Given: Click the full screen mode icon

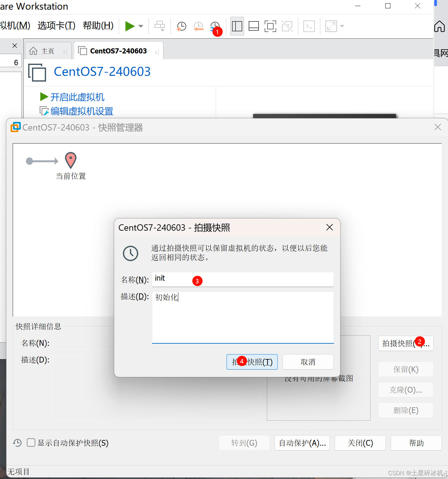Looking at the screenshot, I should pyautogui.click(x=270, y=26).
